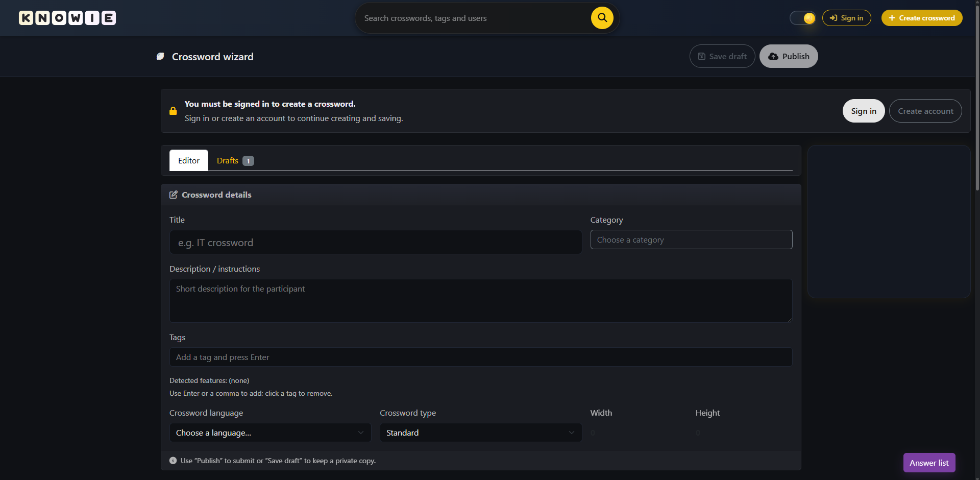Click the pencil icon next to Crossword details
Viewport: 980px width, 480px height.
pos(174,195)
